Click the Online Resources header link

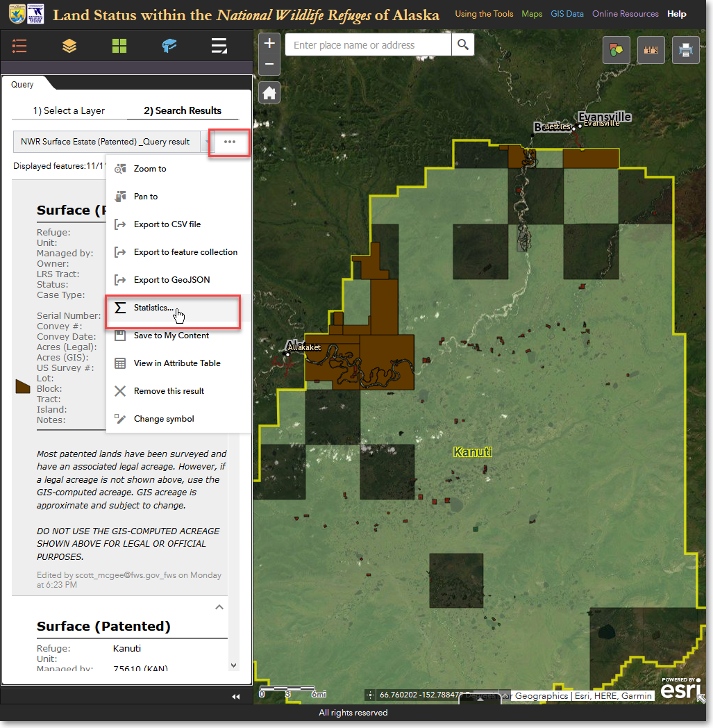pos(625,14)
